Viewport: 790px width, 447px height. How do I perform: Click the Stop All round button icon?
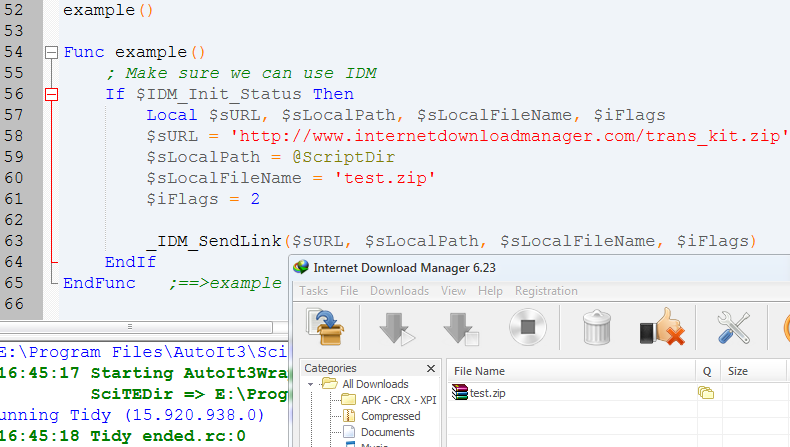pyautogui.click(x=528, y=327)
